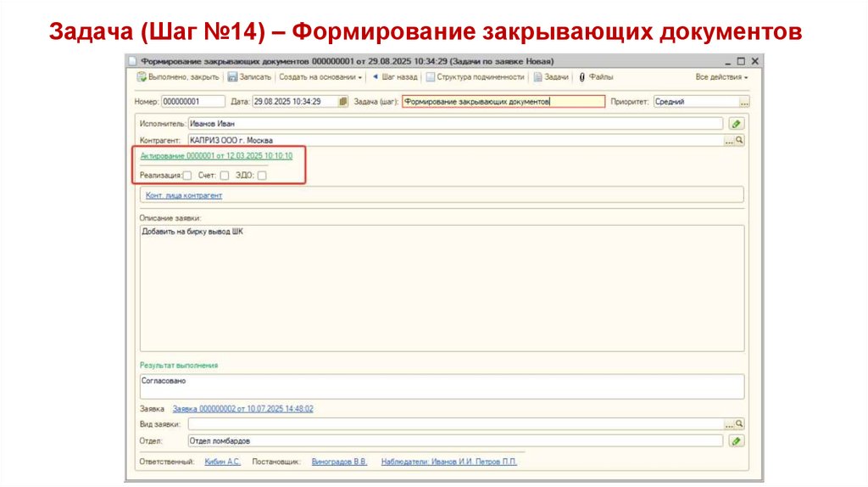868x487 pixels.
Task: Open the calendar icon next to Дата
Action: click(x=343, y=102)
